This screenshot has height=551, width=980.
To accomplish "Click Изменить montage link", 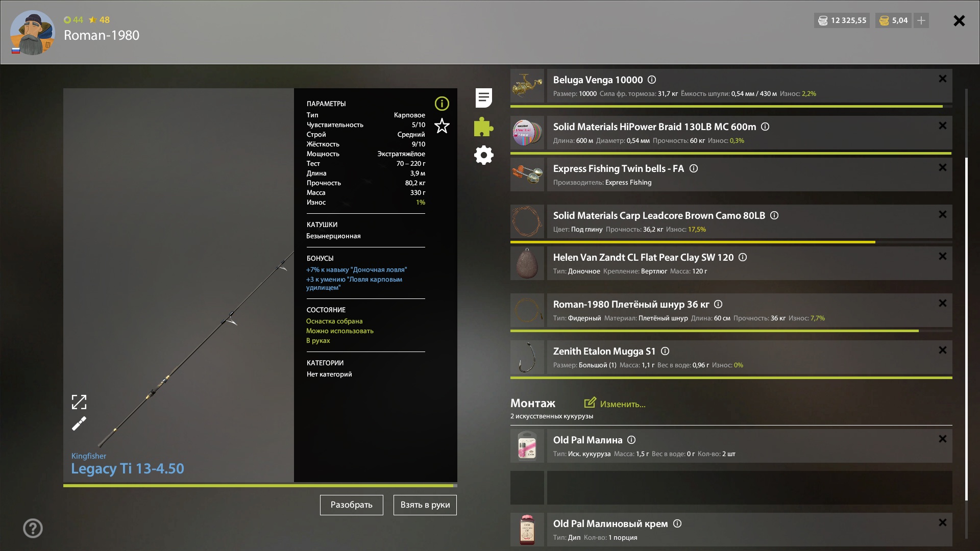I will [x=615, y=404].
